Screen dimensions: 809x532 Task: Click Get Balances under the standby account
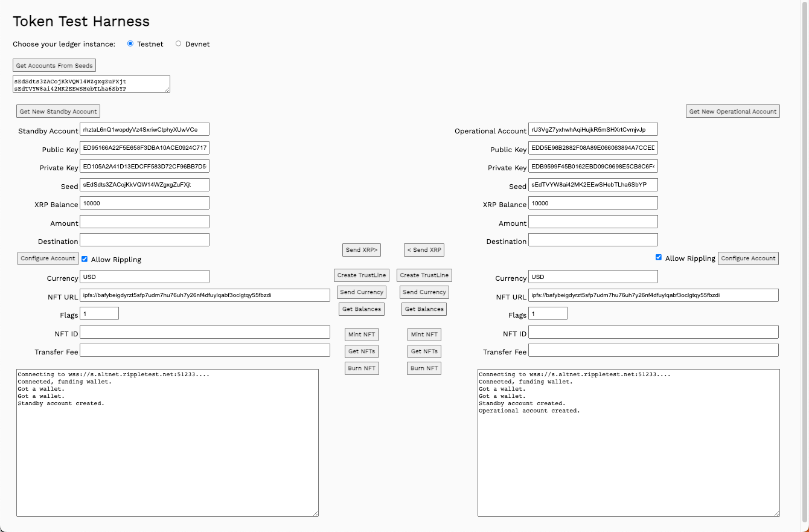(361, 309)
